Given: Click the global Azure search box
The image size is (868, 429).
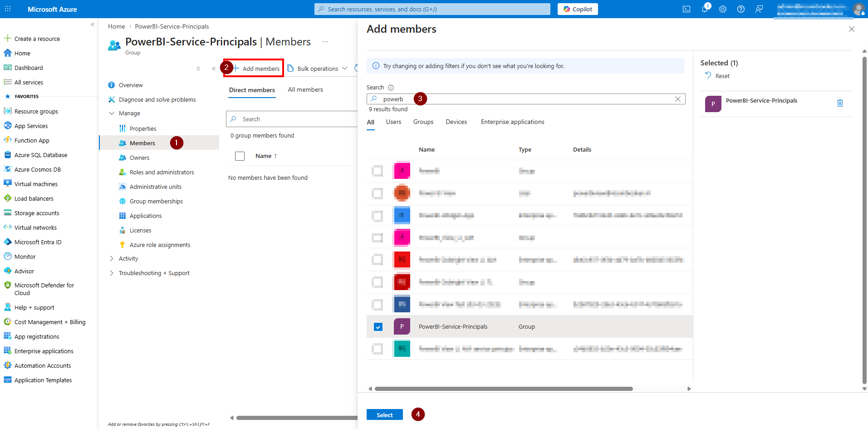Looking at the screenshot, I should [x=432, y=9].
